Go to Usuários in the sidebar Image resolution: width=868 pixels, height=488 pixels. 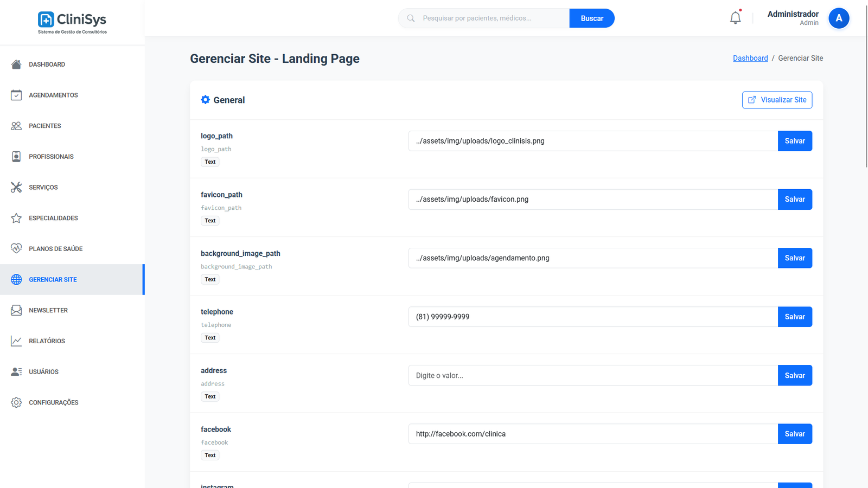[43, 372]
